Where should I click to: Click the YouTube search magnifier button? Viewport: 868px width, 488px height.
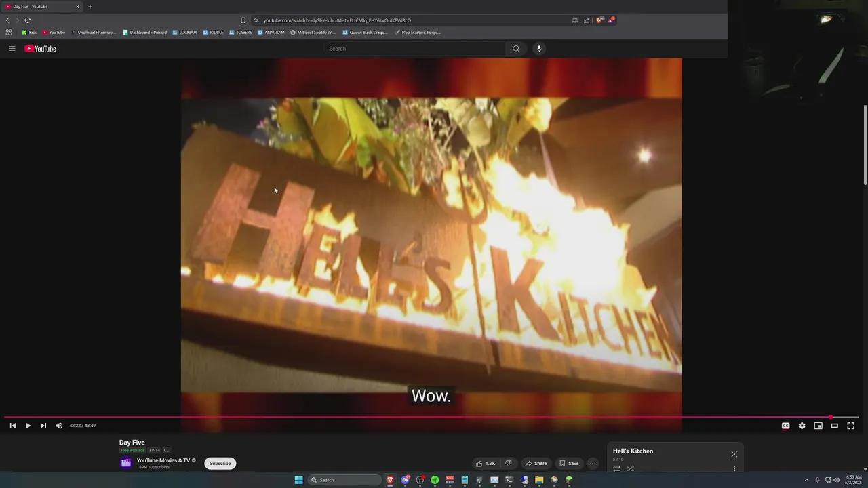pyautogui.click(x=516, y=49)
